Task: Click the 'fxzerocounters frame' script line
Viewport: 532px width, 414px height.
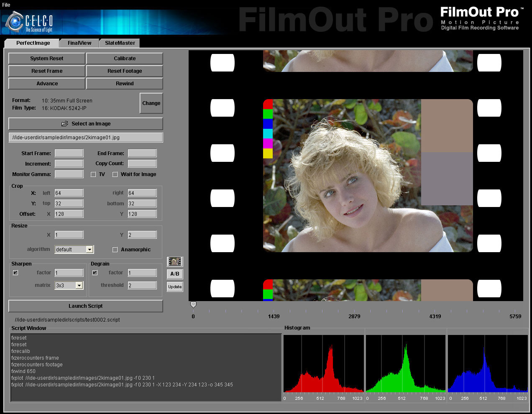Action: pyautogui.click(x=35, y=358)
